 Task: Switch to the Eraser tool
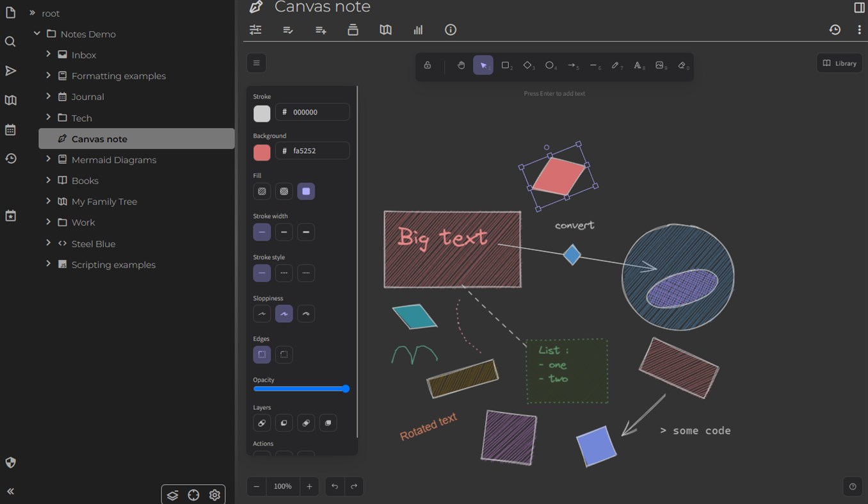[x=682, y=65]
